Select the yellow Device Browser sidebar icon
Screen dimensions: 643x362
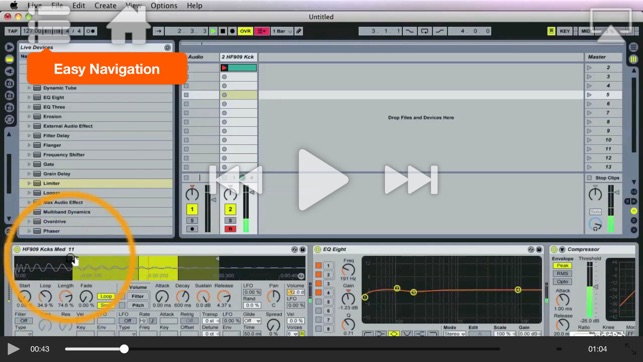9,59
